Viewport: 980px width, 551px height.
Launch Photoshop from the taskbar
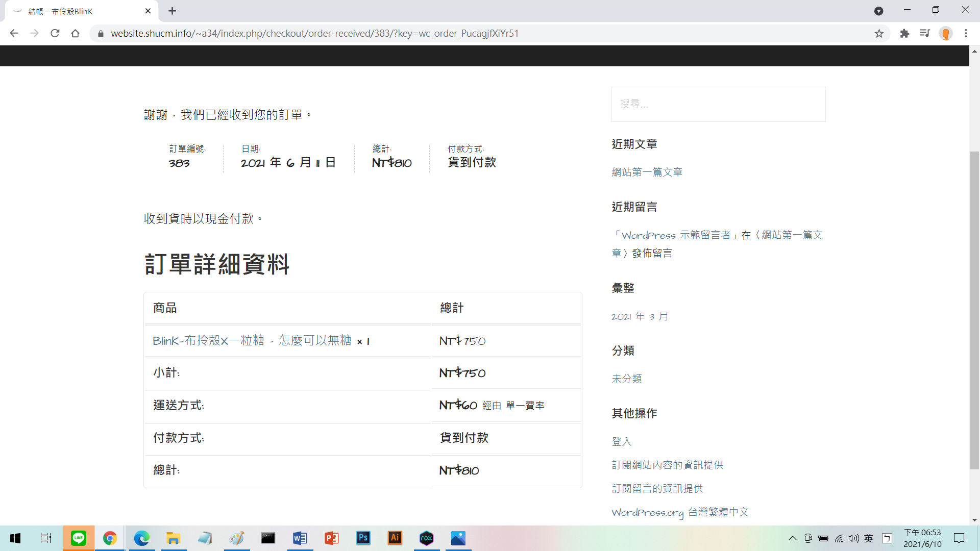363,538
